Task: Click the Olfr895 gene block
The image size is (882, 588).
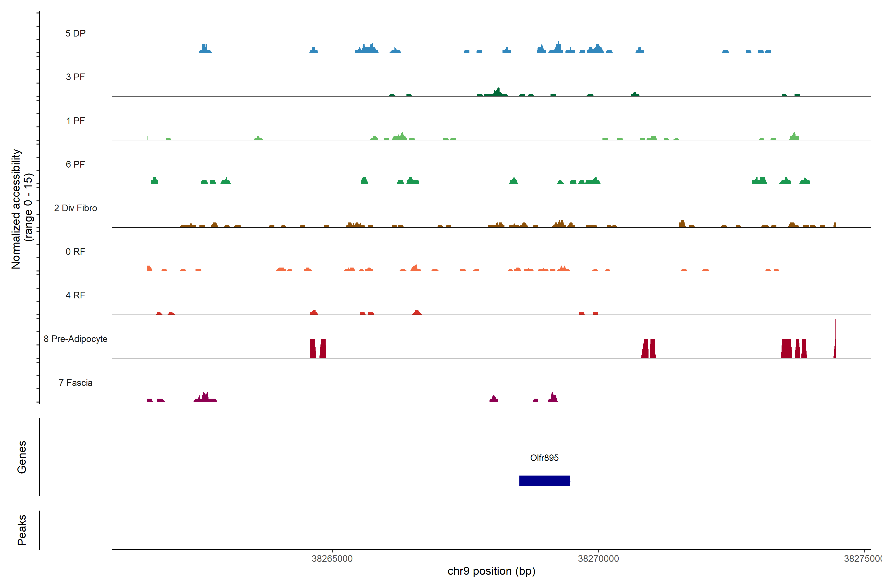Action: pyautogui.click(x=544, y=481)
